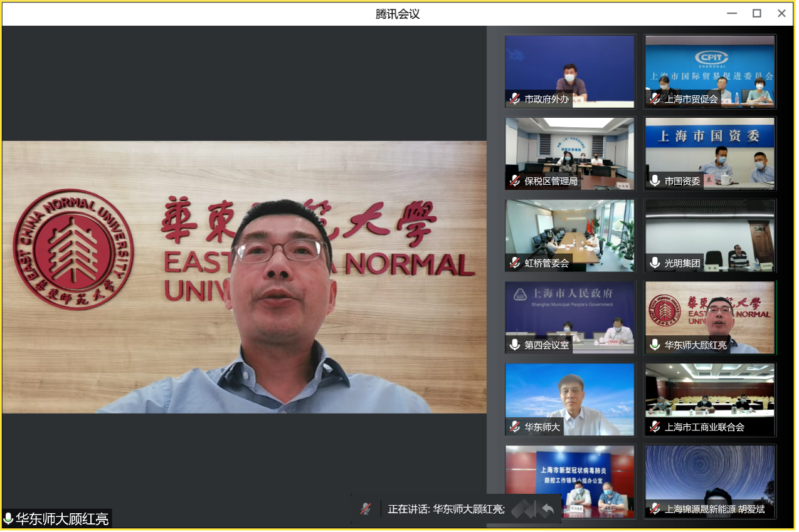Click muted mic icon beside 上海市贸促会
The width and height of the screenshot is (799, 532).
click(x=655, y=98)
